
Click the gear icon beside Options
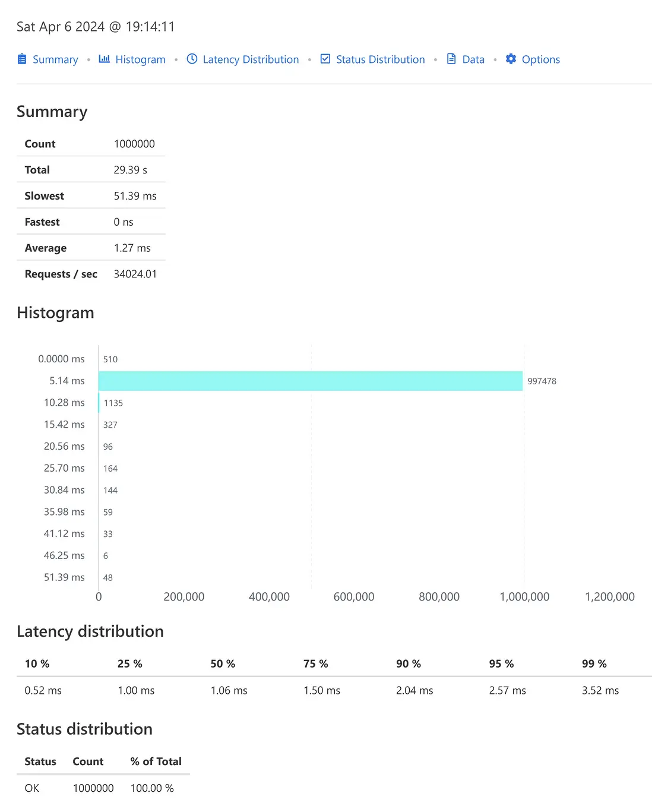click(511, 59)
